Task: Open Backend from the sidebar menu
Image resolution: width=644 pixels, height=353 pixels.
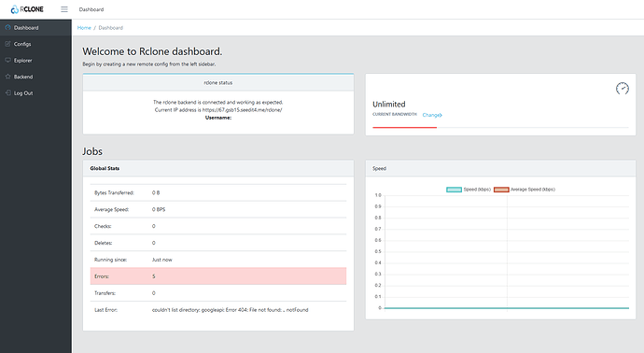Action: click(35, 77)
